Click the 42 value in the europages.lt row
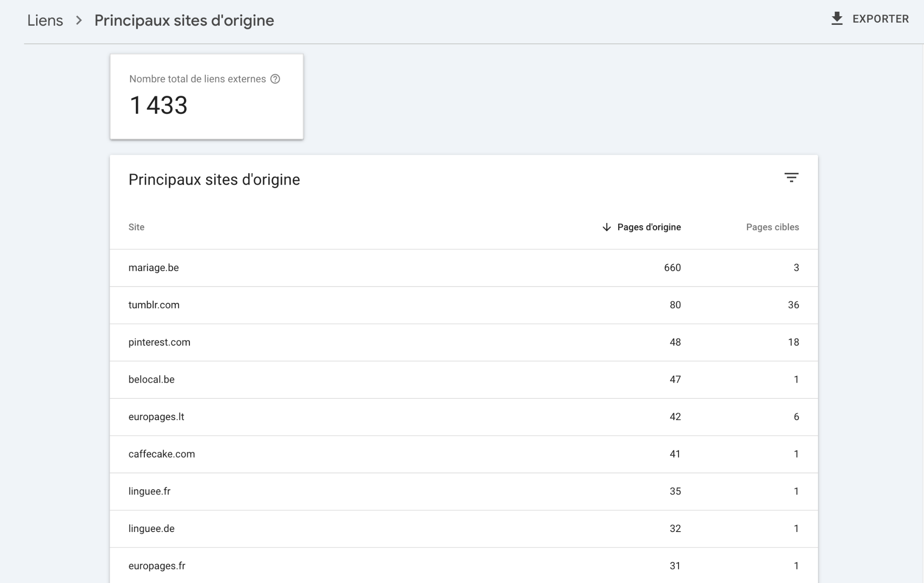924x583 pixels. pos(675,417)
